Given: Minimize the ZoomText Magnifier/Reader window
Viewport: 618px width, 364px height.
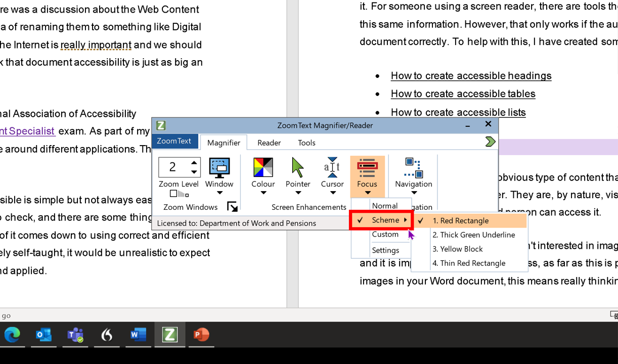Looking at the screenshot, I should click(x=468, y=125).
